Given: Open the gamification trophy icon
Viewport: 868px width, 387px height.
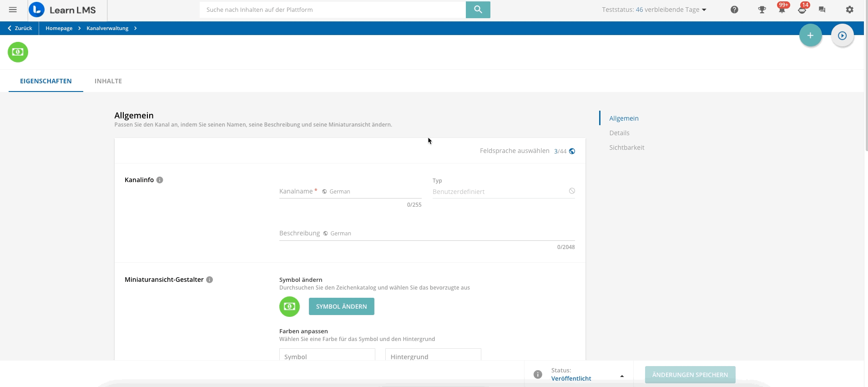Looking at the screenshot, I should 762,10.
